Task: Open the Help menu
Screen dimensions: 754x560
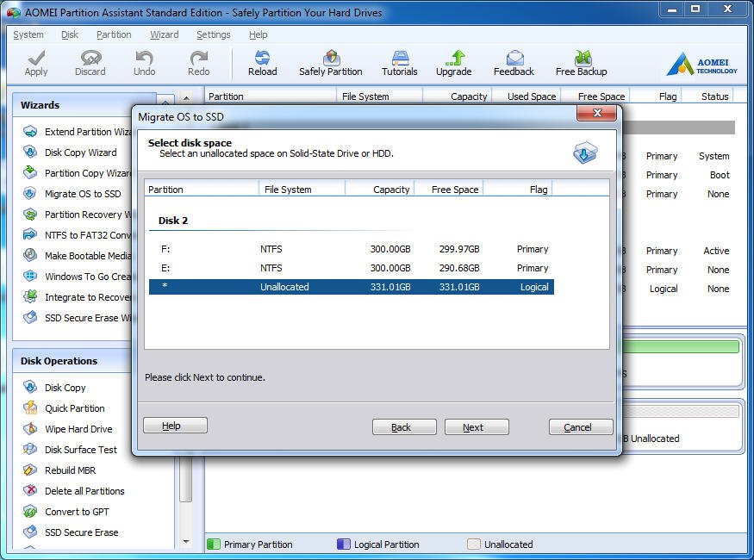Action: tap(259, 34)
